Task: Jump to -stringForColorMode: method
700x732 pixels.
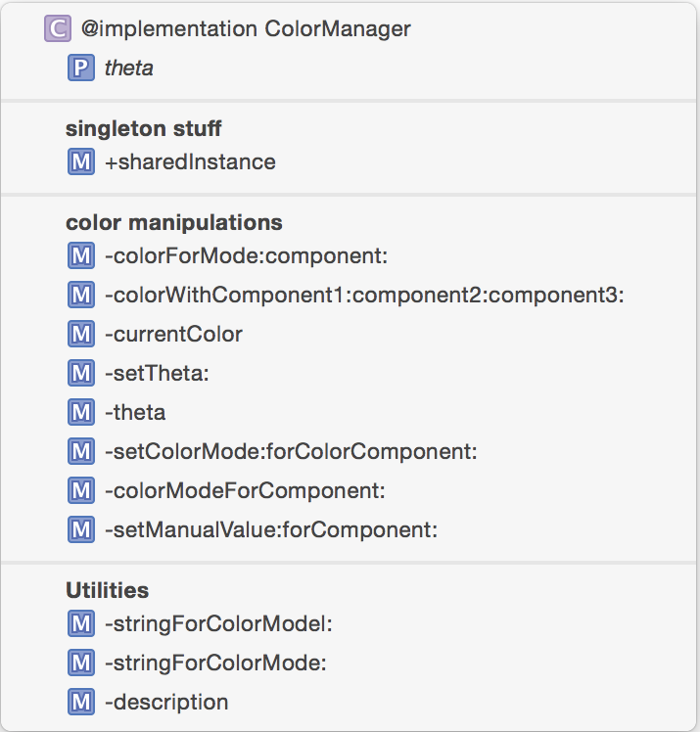Action: [x=214, y=663]
